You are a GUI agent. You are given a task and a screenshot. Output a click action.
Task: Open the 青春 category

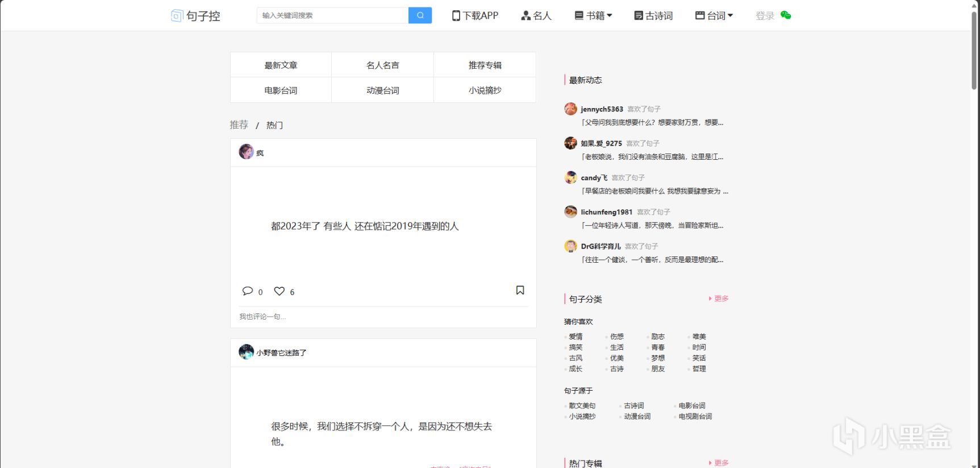coord(658,347)
